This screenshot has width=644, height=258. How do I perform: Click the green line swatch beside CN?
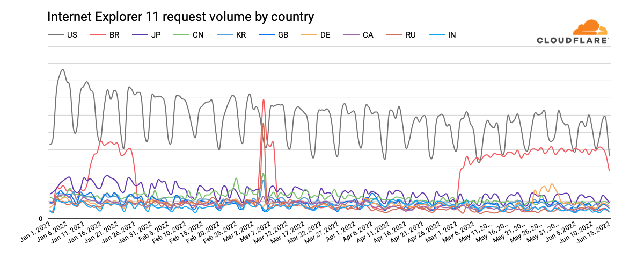coord(182,35)
